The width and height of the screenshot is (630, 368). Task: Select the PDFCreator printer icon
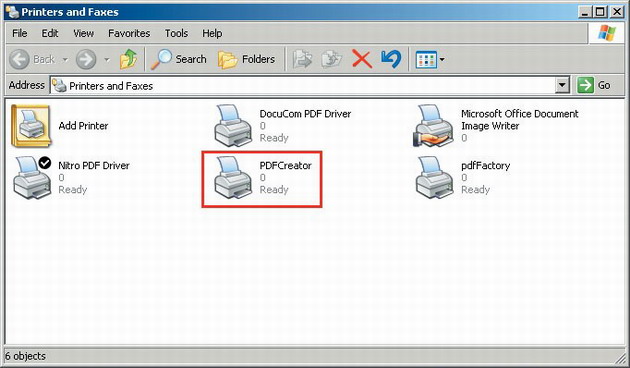click(233, 177)
